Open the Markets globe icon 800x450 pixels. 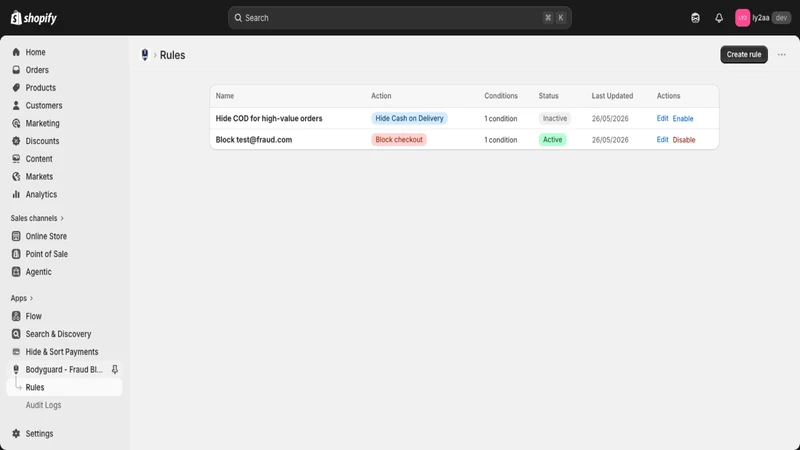(x=16, y=177)
